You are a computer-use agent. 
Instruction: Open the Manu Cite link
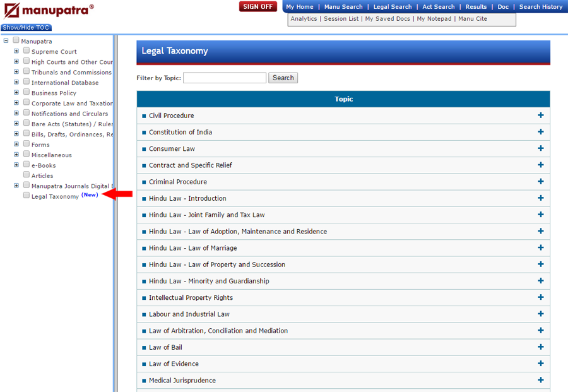click(472, 19)
